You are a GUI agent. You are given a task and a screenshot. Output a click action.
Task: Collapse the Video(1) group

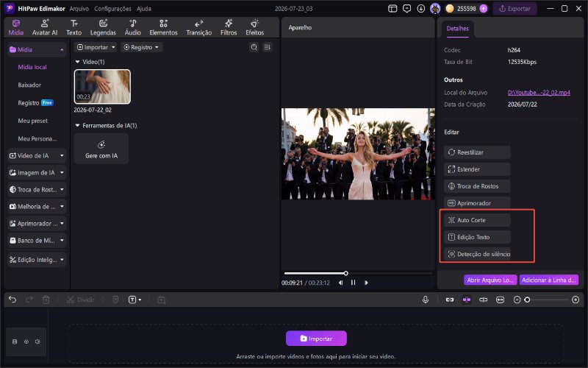(78, 62)
